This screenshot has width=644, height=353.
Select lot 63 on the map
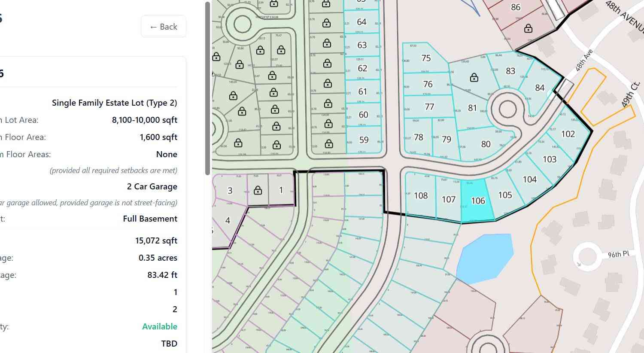pos(362,45)
